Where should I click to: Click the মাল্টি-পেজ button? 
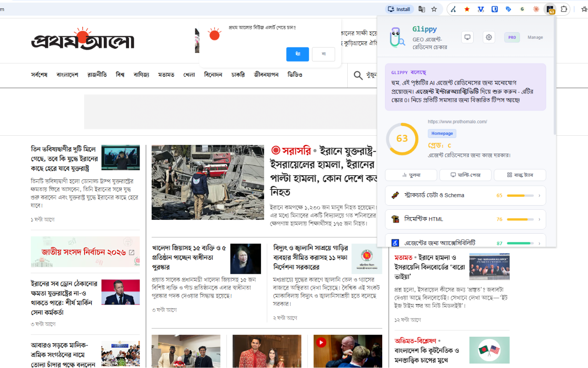[x=465, y=175]
